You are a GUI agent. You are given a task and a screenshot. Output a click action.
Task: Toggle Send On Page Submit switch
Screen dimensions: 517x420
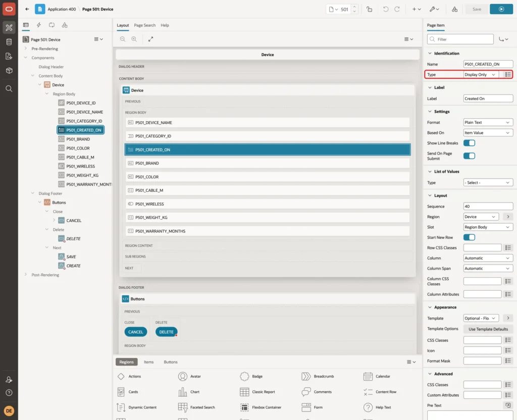(x=469, y=156)
